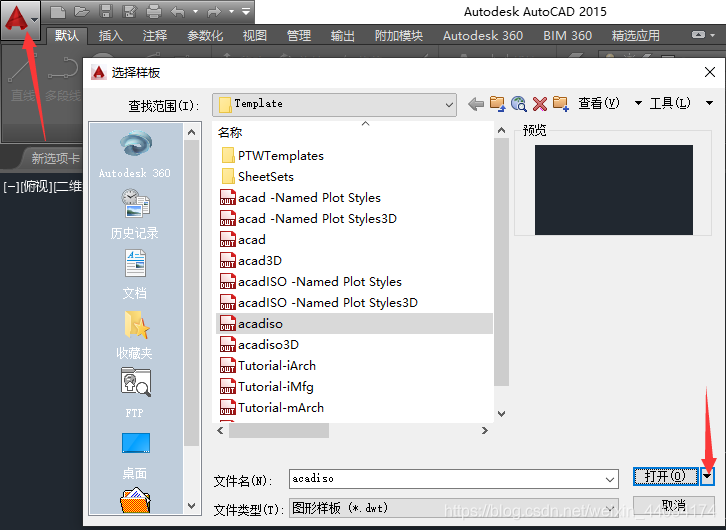Select the 输出 ribbon tab
726x530 pixels.
coord(343,36)
